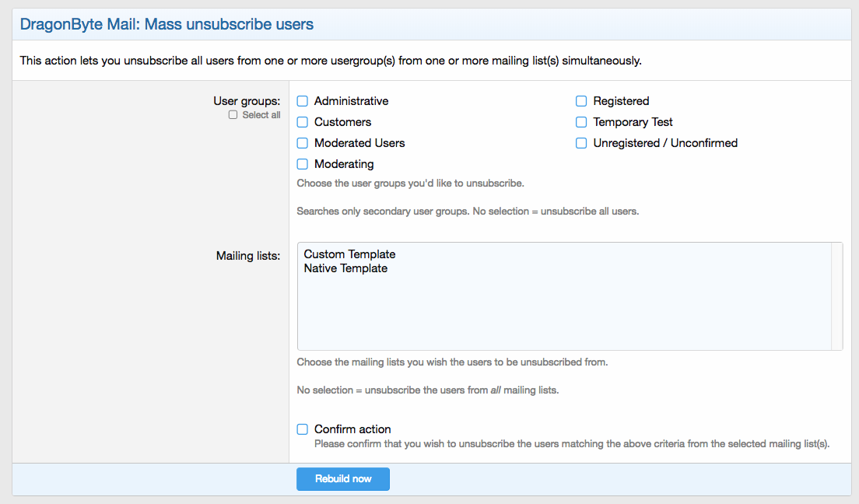Check the Registered user group box

[581, 101]
